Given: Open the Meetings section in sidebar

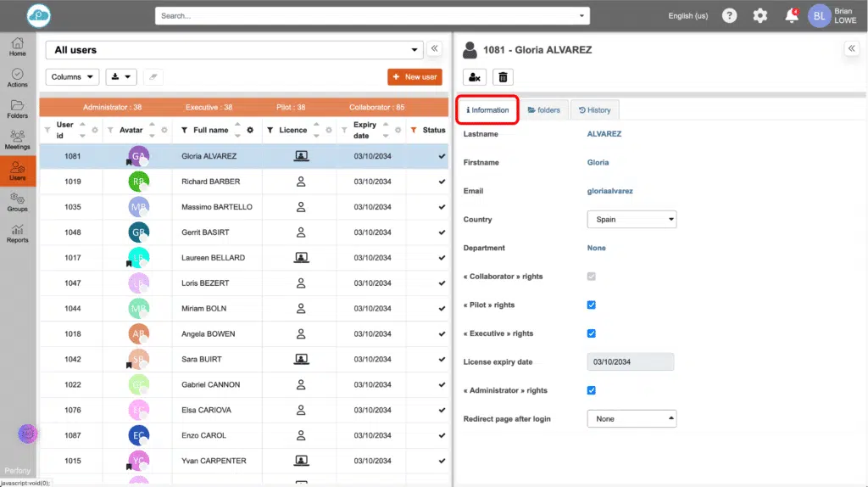Looking at the screenshot, I should tap(17, 140).
